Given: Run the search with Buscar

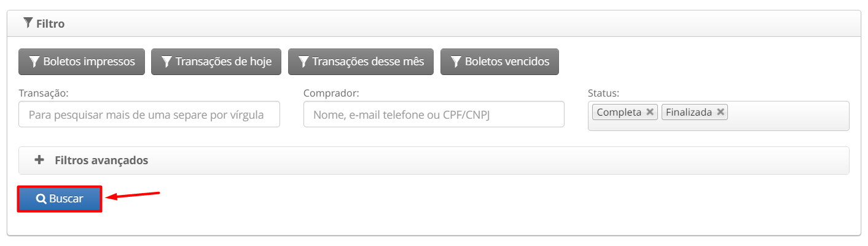Looking at the screenshot, I should point(60,199).
